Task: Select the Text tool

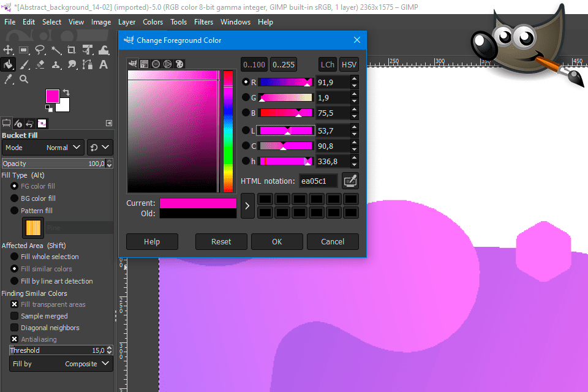Action: click(x=104, y=64)
